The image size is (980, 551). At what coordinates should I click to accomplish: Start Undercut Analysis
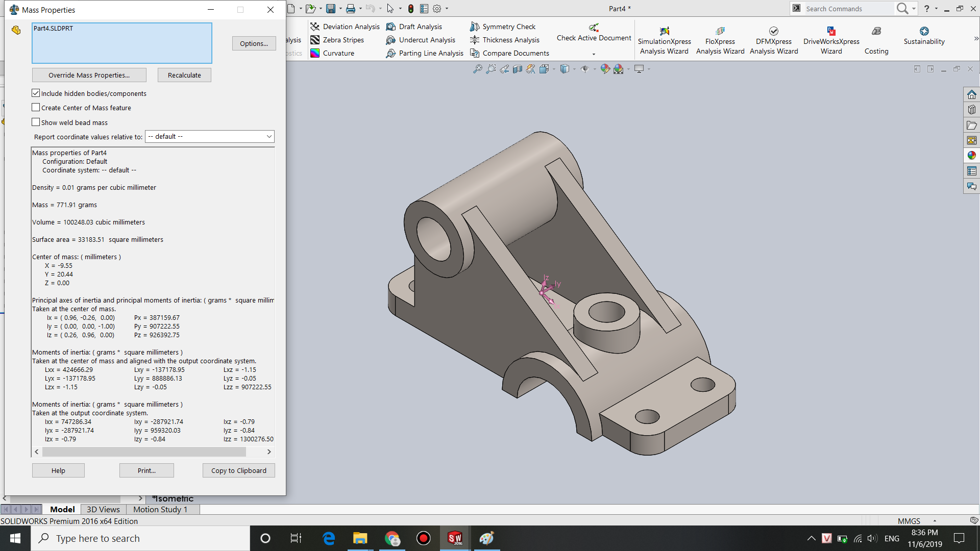421,40
